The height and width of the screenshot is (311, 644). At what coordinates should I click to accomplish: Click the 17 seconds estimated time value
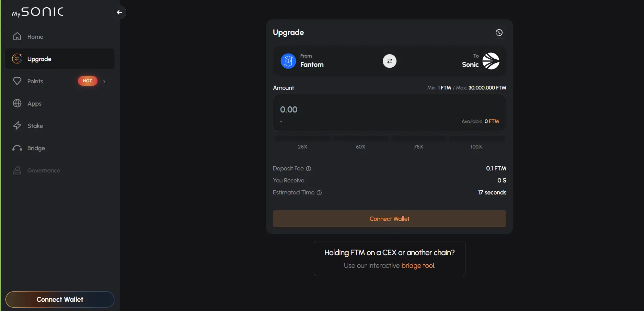coord(492,192)
